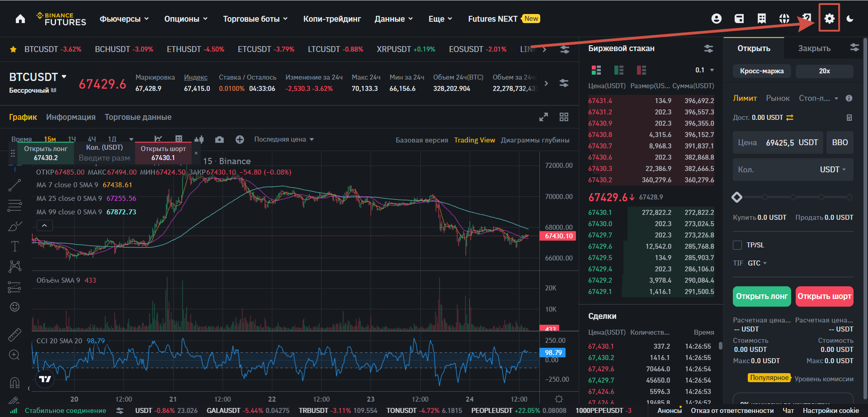Select the emoji icon drawing tool
This screenshot has height=417, width=868.
coord(15,307)
